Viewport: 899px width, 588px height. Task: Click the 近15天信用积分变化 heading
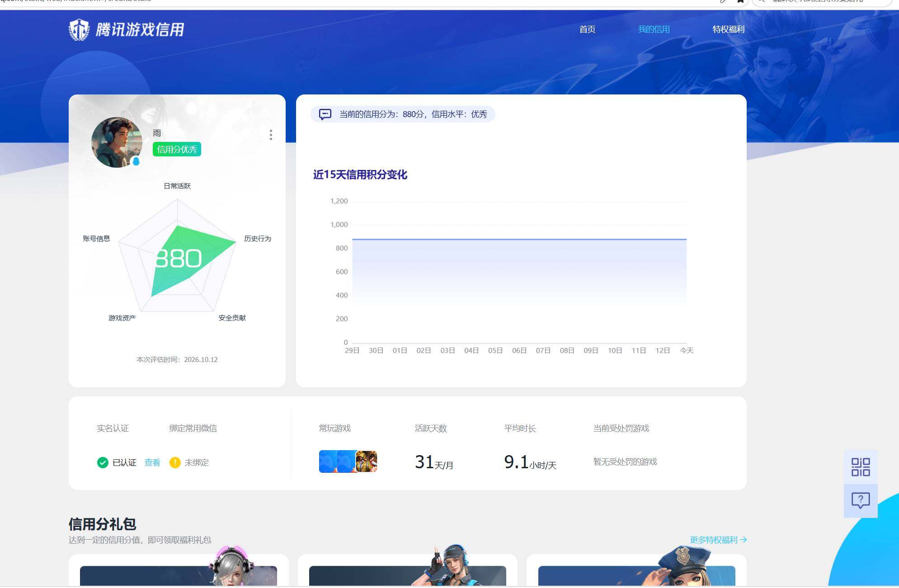click(x=360, y=174)
